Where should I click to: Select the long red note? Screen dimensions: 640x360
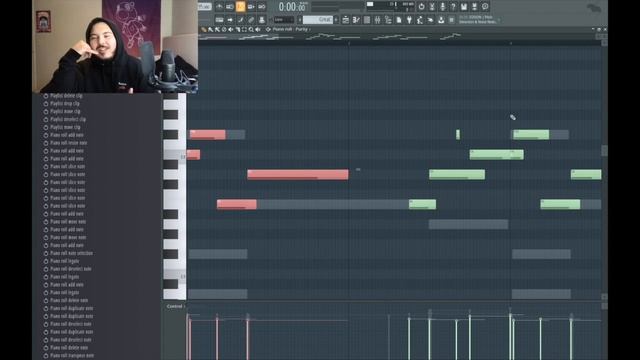click(x=298, y=174)
